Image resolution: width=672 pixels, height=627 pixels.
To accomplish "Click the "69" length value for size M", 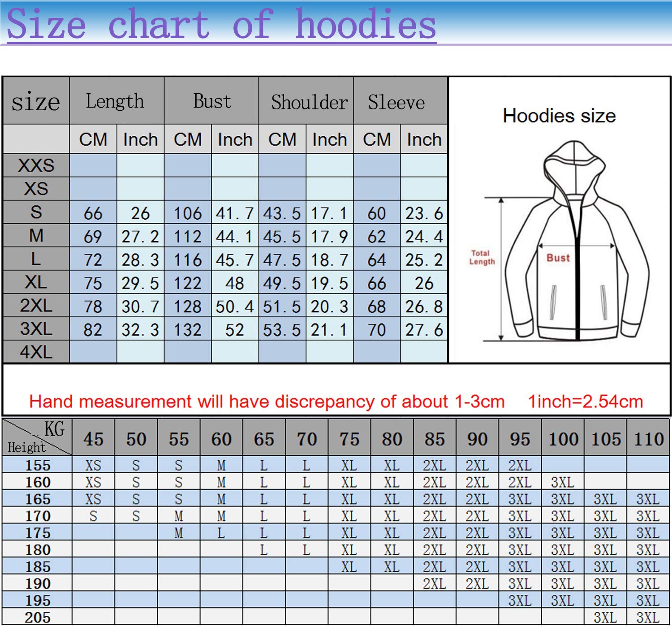I will (x=93, y=236).
